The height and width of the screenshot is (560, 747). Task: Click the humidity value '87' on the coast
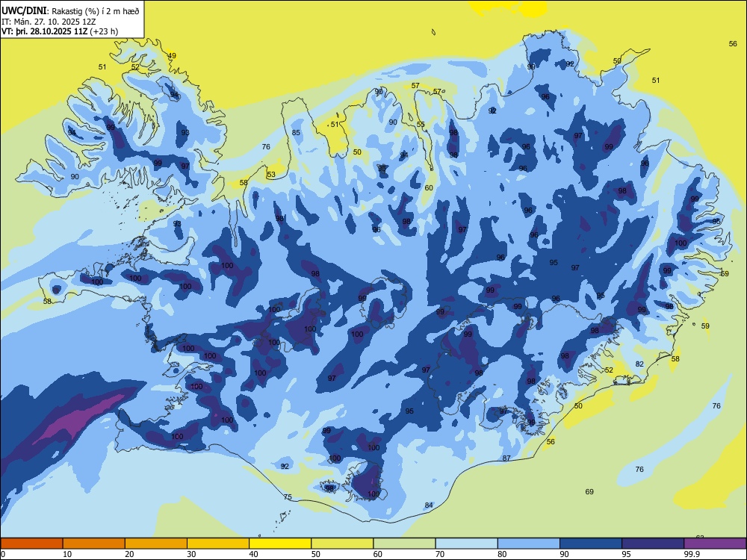click(x=506, y=458)
